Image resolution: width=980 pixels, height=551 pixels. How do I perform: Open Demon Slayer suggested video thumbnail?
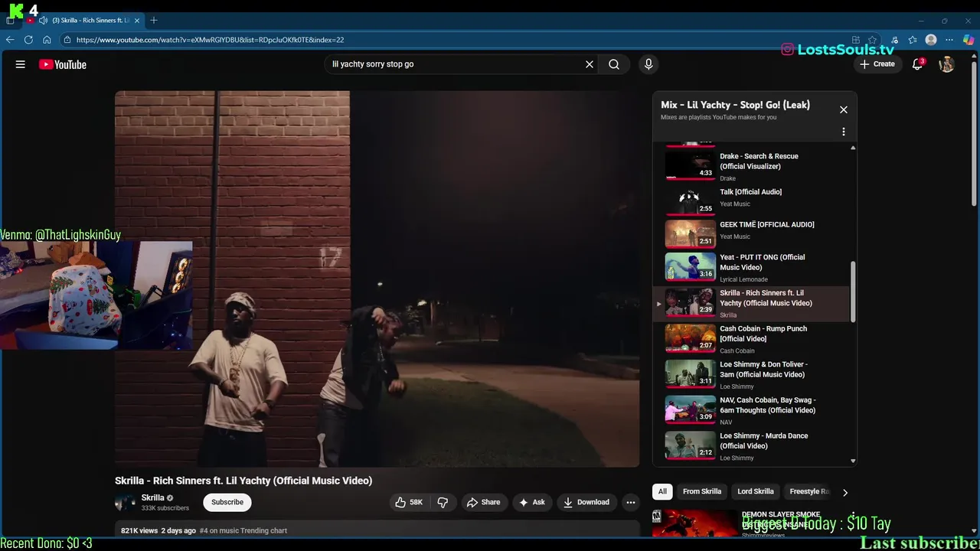[694, 523]
